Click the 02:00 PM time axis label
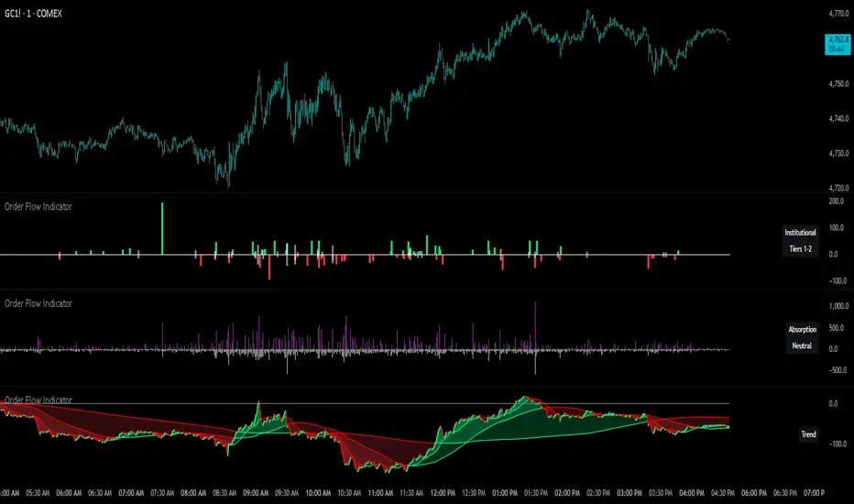The image size is (854, 504). [567, 493]
